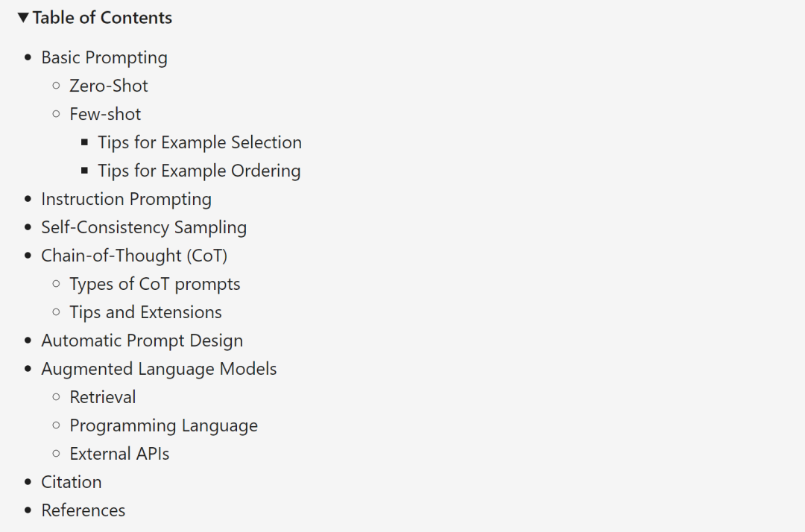Open the Few-shot section
Screen dimensions: 805x532
pos(105,113)
